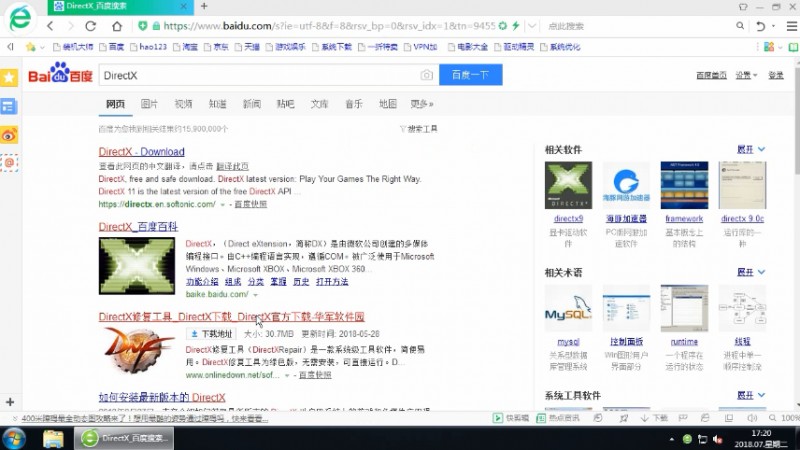Click the 登录 login link
800x450 pixels.
776,75
